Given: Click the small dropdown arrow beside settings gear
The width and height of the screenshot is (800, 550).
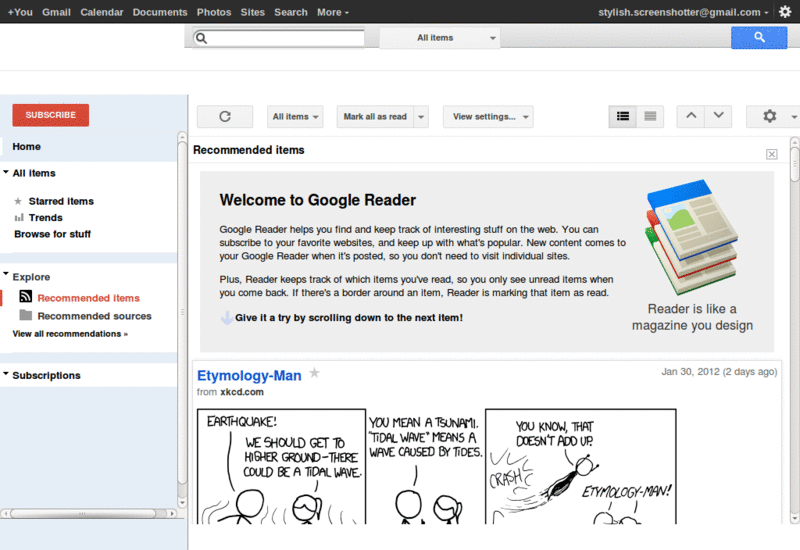Looking at the screenshot, I should coord(794,117).
